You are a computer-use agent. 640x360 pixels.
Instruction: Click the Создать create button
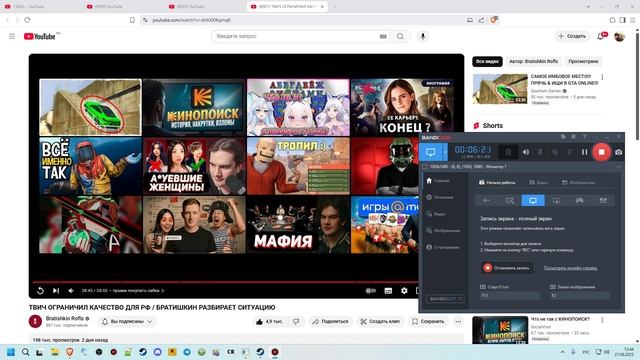pyautogui.click(x=572, y=36)
